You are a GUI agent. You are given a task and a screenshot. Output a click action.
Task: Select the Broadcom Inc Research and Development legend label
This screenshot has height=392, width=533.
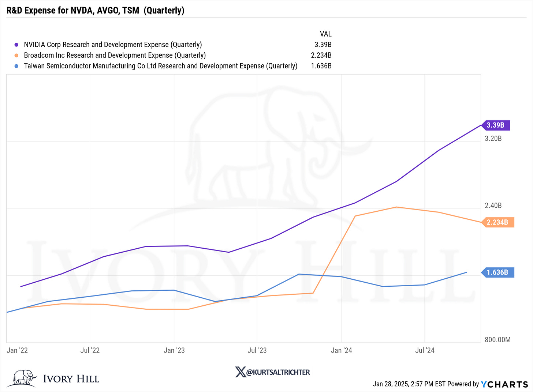click(115, 55)
